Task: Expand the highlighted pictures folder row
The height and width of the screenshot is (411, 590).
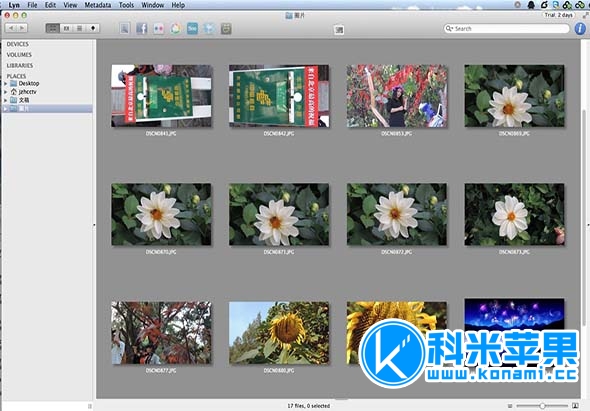Action: click(x=6, y=109)
